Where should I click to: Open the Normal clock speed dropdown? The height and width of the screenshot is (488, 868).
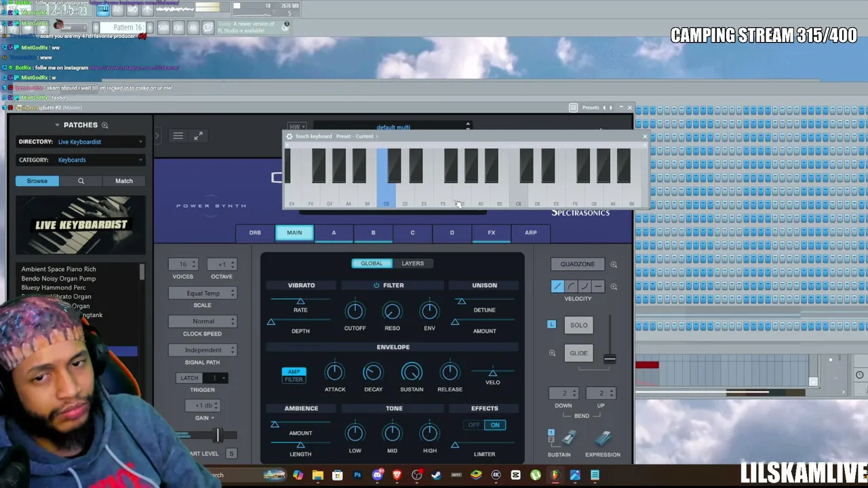(202, 321)
